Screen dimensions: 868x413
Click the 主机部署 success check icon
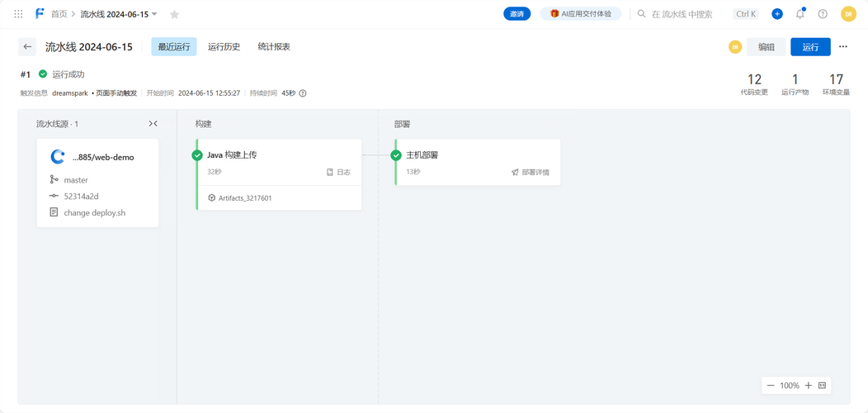click(396, 156)
